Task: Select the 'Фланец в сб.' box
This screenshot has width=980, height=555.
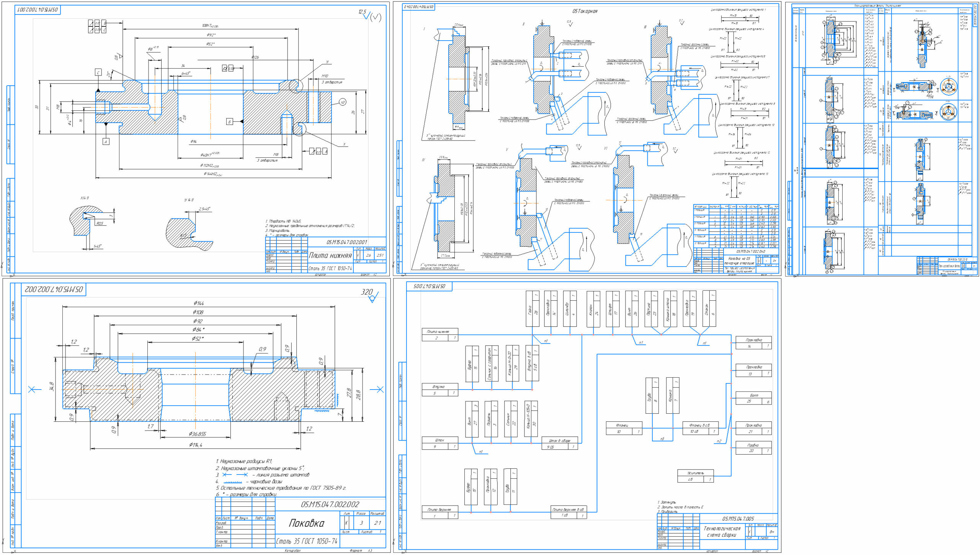Action: tap(701, 428)
